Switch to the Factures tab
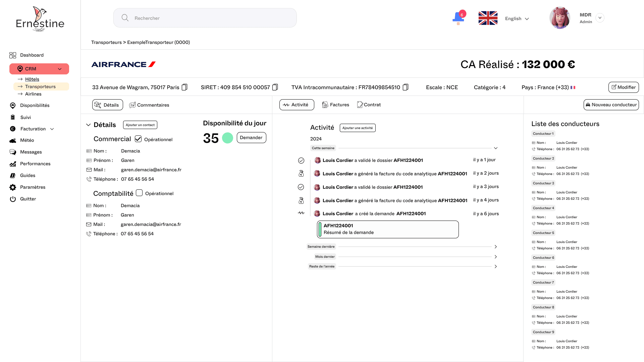The image size is (644, 362). [x=336, y=105]
